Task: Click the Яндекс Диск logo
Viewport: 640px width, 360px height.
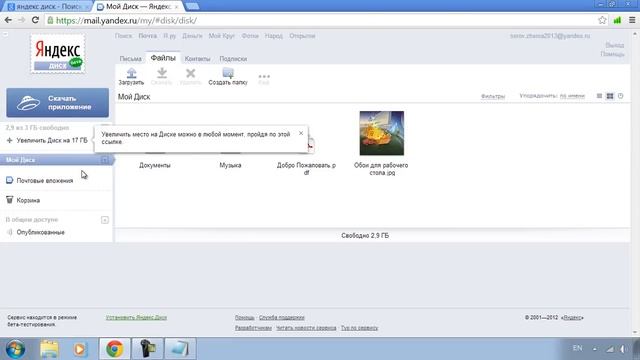Action: point(58,53)
